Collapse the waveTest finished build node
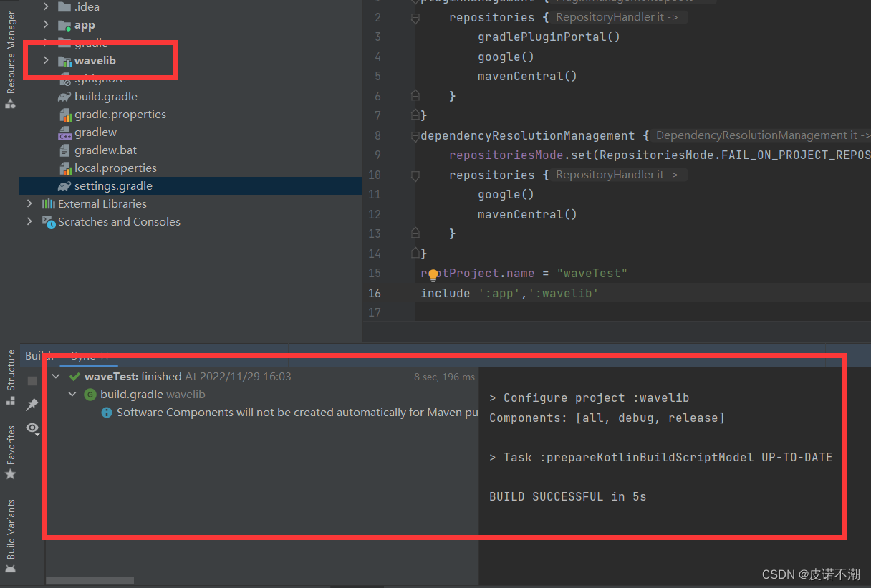The width and height of the screenshot is (871, 588). [56, 376]
